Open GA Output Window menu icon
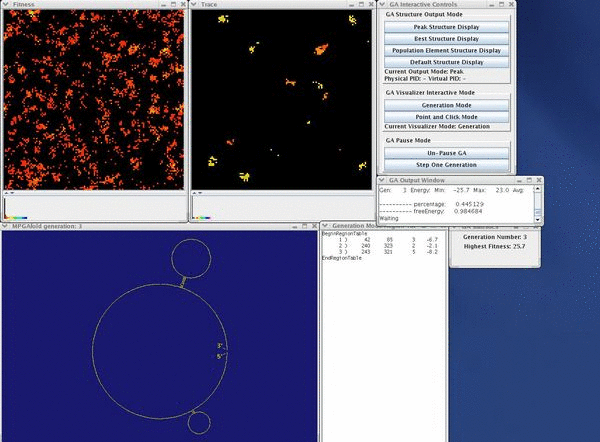The height and width of the screenshot is (442, 600). [x=382, y=180]
